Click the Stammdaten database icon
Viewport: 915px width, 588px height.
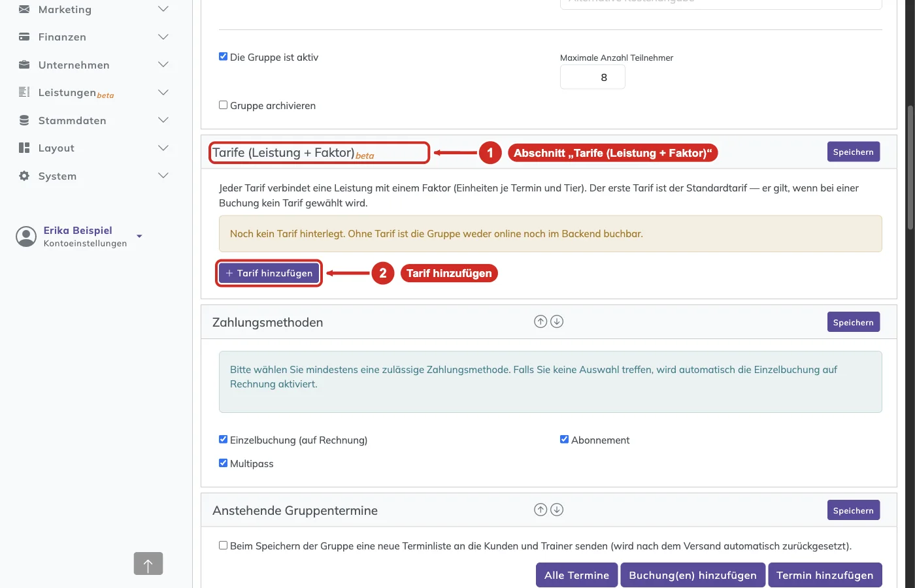click(x=24, y=120)
